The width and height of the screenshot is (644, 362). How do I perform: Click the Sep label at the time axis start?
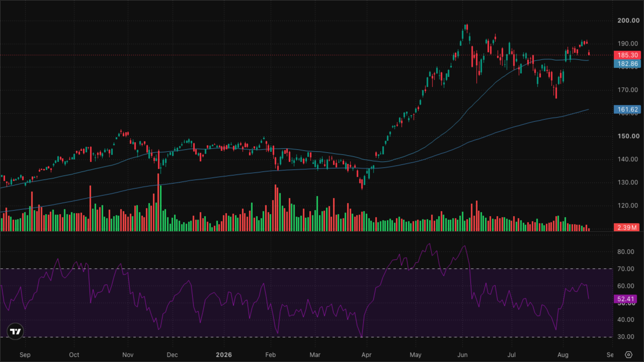click(x=25, y=355)
